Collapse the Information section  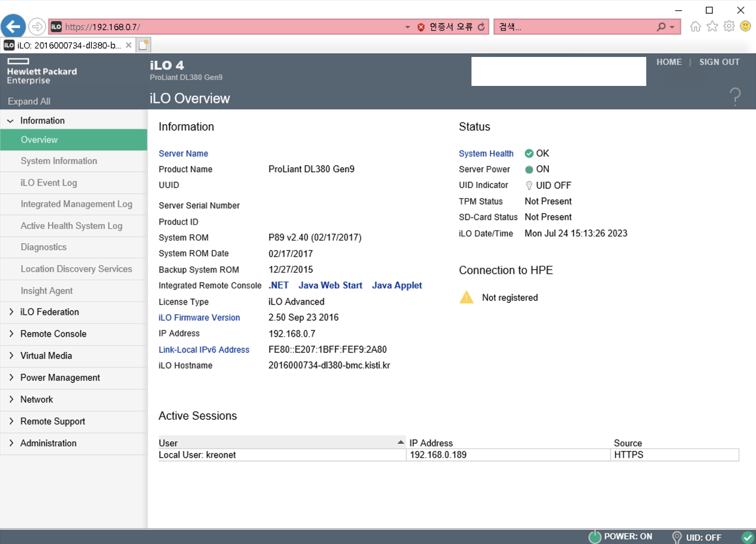(x=10, y=121)
